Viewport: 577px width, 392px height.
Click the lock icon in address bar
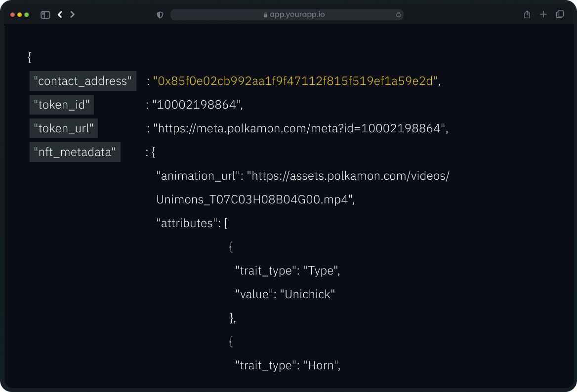pos(266,15)
